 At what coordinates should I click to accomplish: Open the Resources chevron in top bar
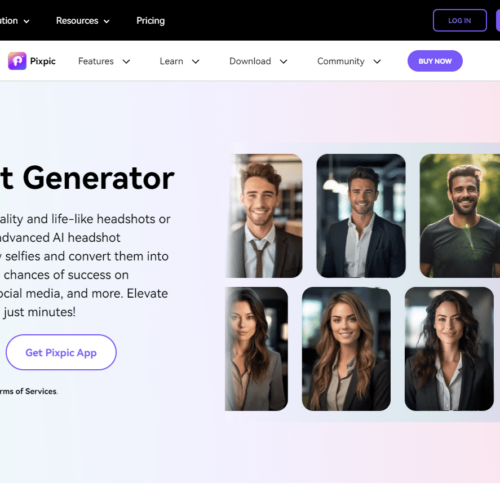tap(107, 21)
